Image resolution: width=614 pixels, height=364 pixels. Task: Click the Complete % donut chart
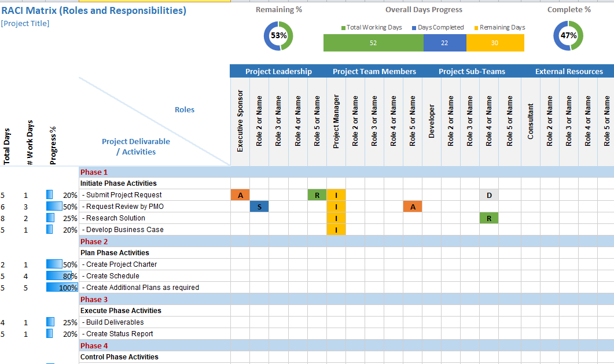(x=568, y=35)
